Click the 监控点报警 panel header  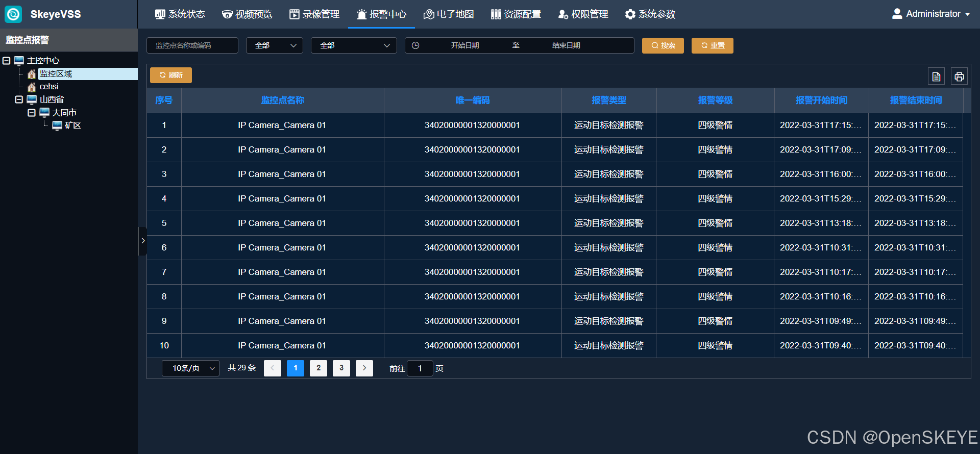(69, 40)
